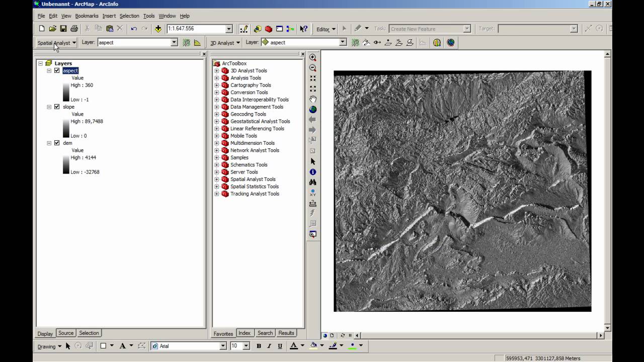Change the font color swatch
The image size is (644, 362).
[294, 346]
